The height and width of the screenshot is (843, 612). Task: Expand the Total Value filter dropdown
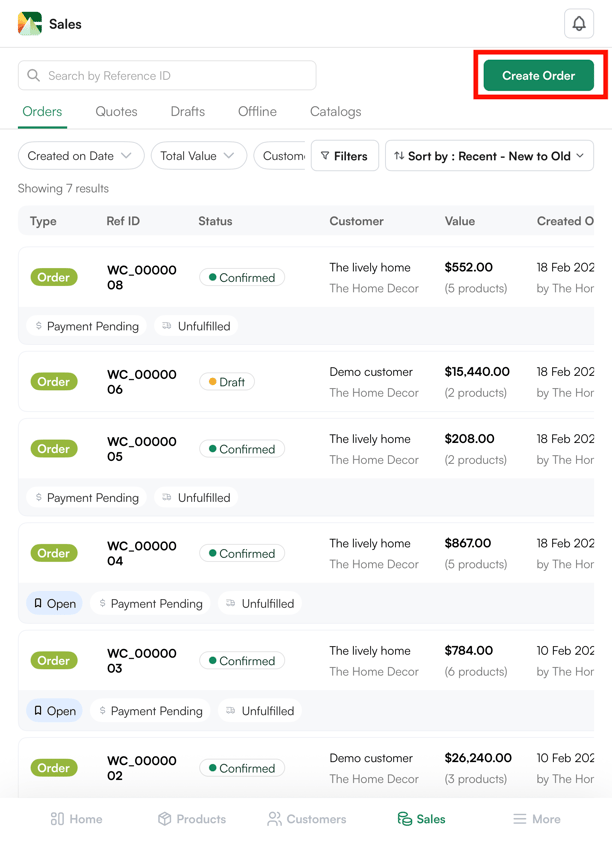click(x=199, y=155)
